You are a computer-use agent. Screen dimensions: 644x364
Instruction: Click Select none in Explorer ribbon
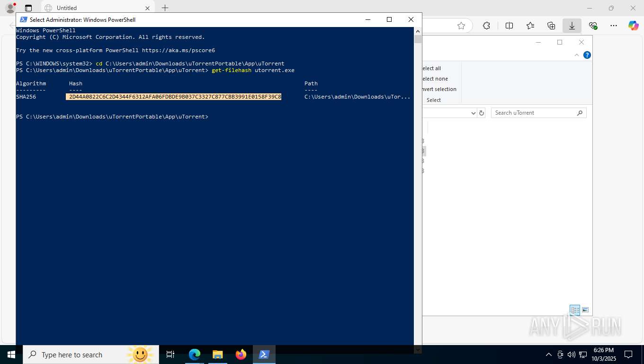[x=435, y=79]
